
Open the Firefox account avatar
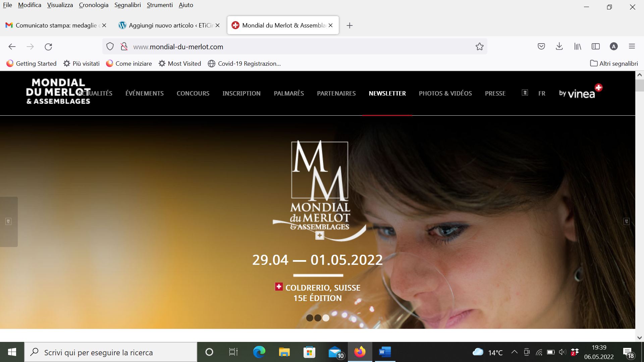click(614, 47)
